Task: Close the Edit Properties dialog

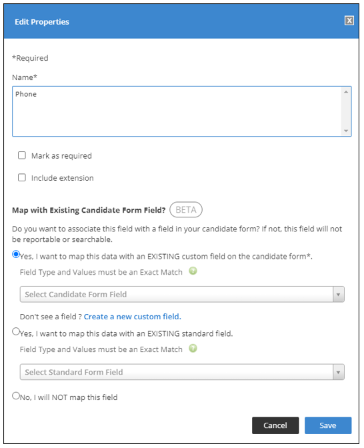Action: coord(349,21)
